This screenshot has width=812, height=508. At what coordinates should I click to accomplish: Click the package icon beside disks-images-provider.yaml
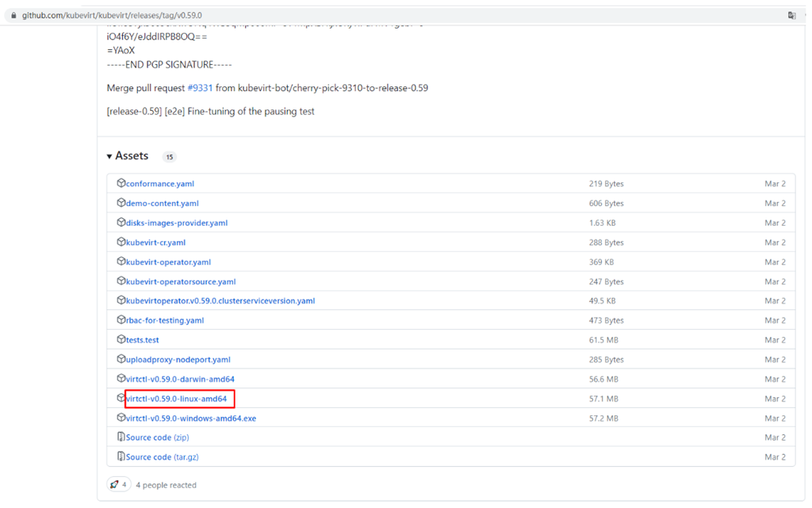(121, 222)
